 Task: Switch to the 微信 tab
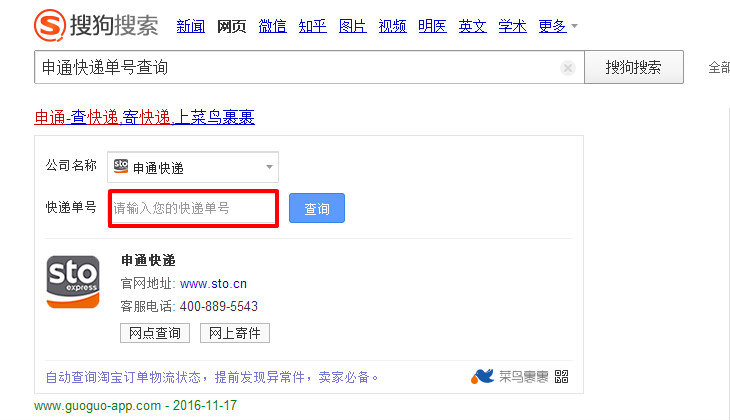(x=272, y=26)
